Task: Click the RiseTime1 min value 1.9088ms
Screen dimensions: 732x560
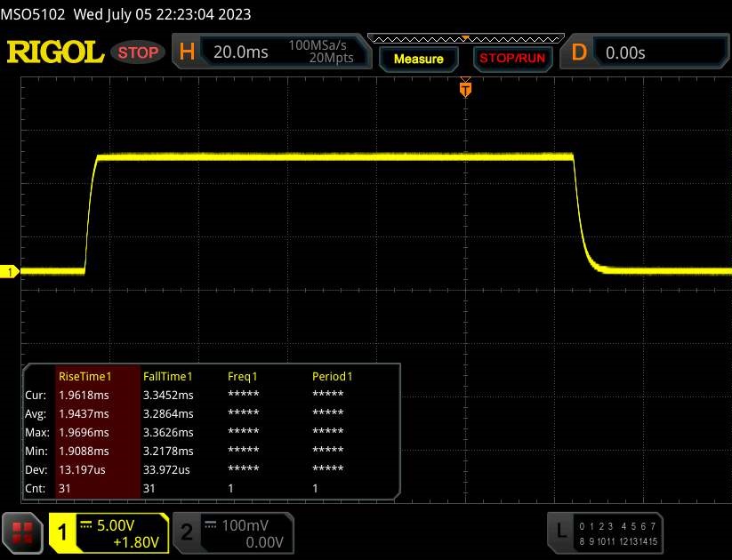Action: (x=84, y=452)
